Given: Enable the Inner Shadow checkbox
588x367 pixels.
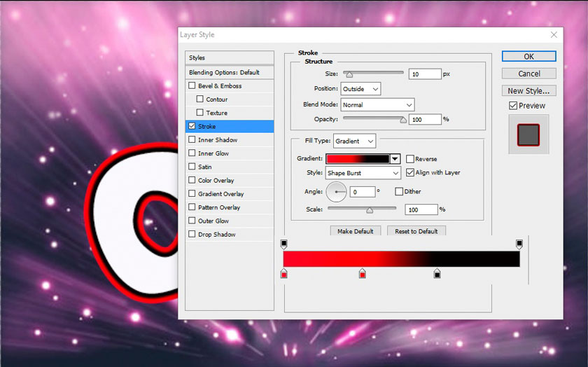Looking at the screenshot, I should pyautogui.click(x=192, y=139).
